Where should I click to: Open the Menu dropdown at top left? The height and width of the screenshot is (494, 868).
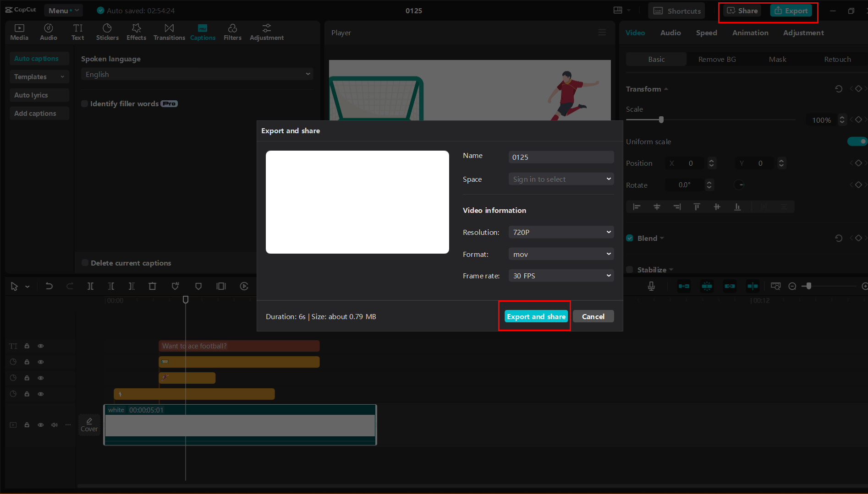(x=63, y=10)
